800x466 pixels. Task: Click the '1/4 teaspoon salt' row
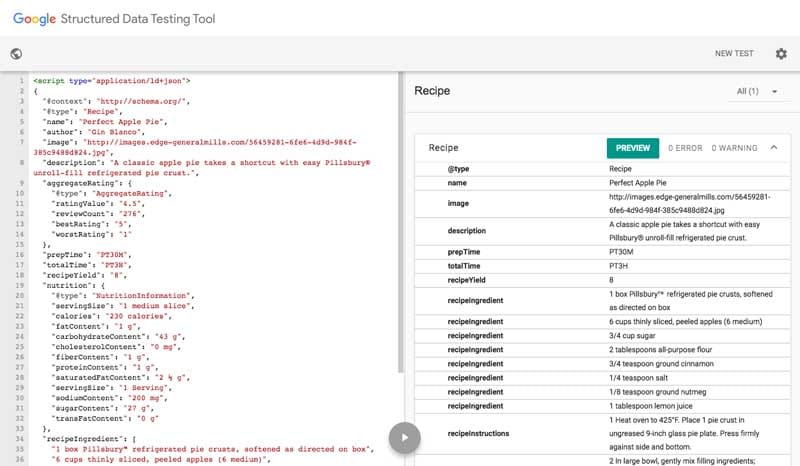602,378
